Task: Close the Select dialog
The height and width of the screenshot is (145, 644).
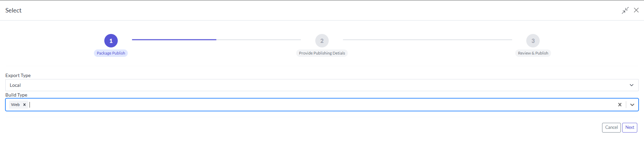Action: (636, 10)
